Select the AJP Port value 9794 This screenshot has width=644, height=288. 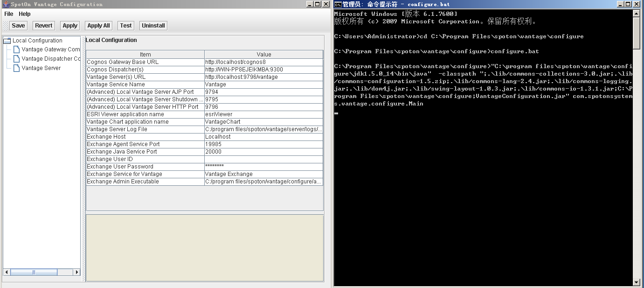(264, 92)
